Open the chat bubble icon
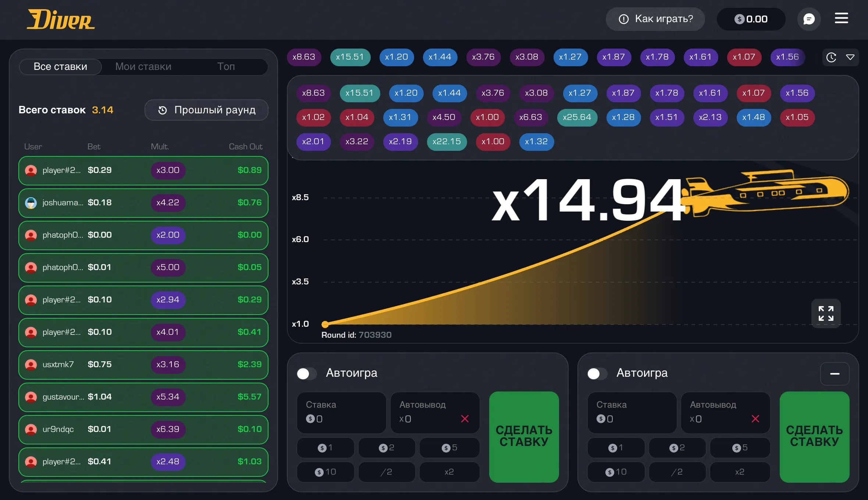 click(809, 19)
